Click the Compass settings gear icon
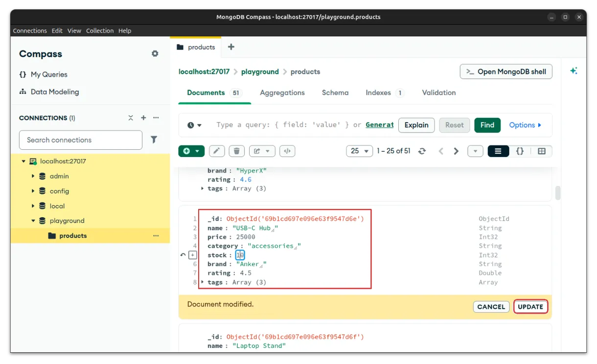597x364 pixels. tap(155, 54)
